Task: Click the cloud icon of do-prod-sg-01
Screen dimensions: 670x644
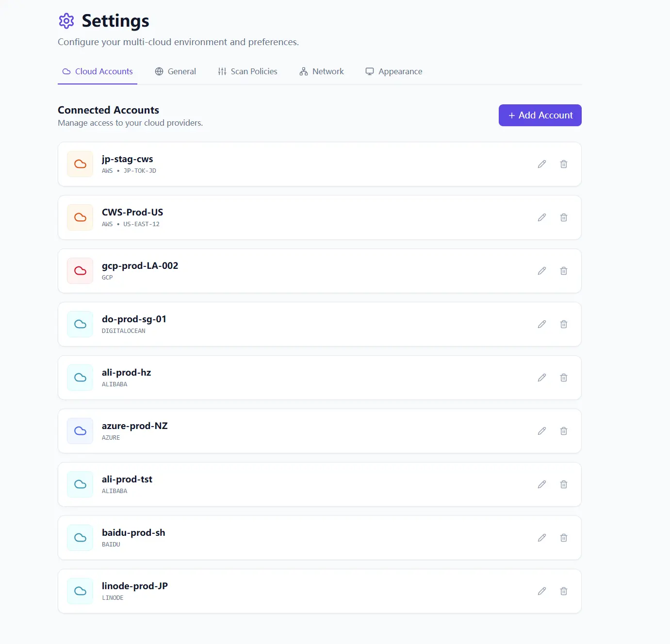Action: coord(80,324)
